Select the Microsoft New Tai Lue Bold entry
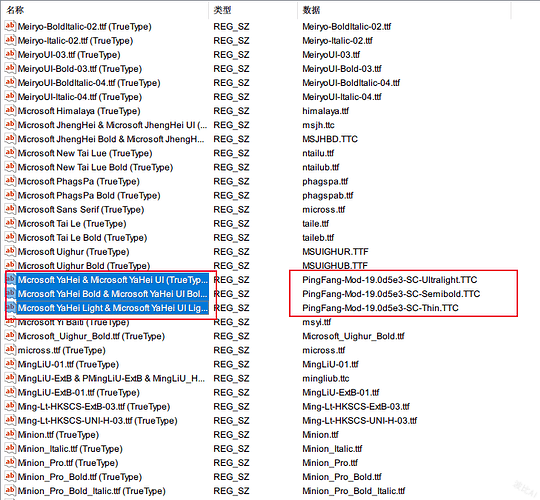The height and width of the screenshot is (500, 540). 95,167
